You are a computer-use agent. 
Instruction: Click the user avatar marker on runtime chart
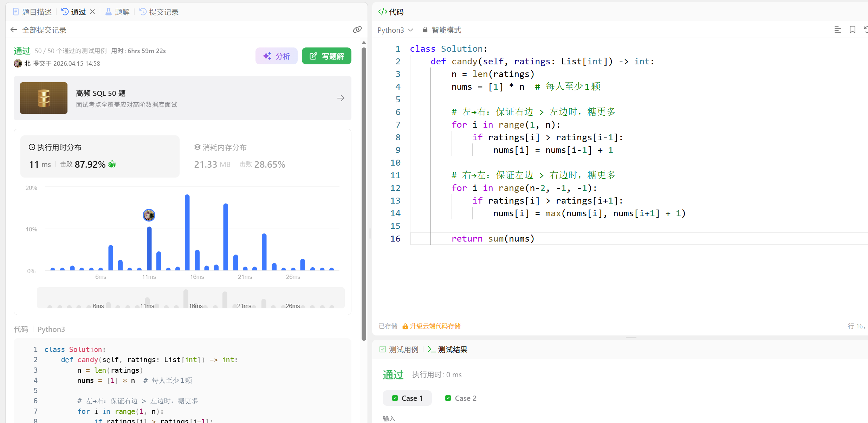point(149,215)
